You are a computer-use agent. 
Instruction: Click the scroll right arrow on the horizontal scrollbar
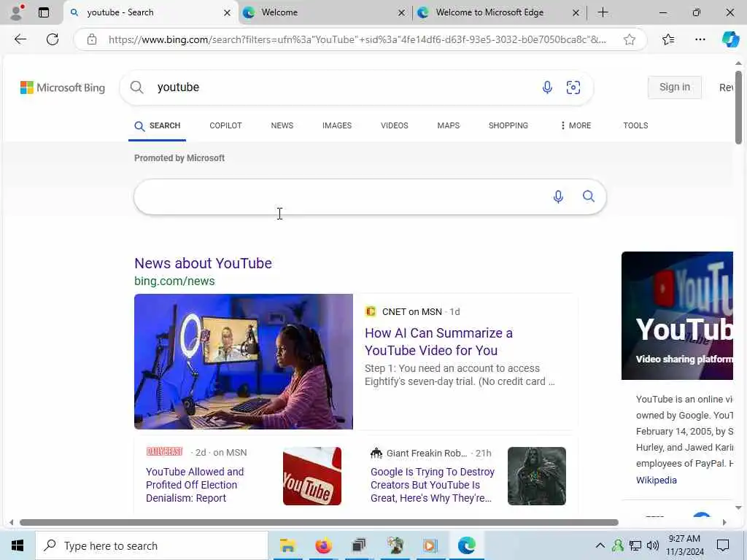[x=724, y=522]
